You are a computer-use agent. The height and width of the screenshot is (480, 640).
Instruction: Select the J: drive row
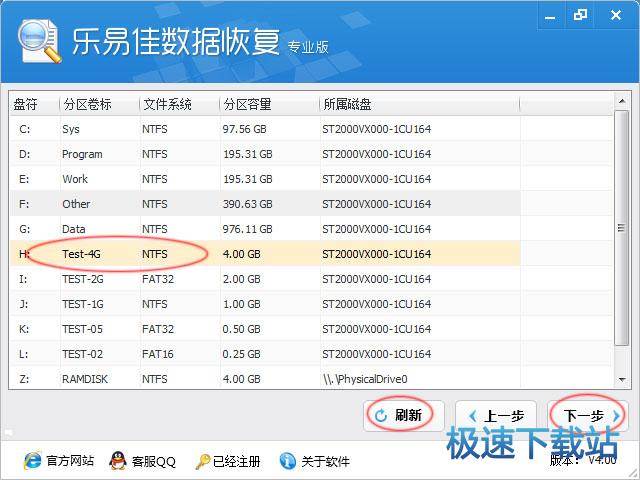pyautogui.click(x=265, y=304)
